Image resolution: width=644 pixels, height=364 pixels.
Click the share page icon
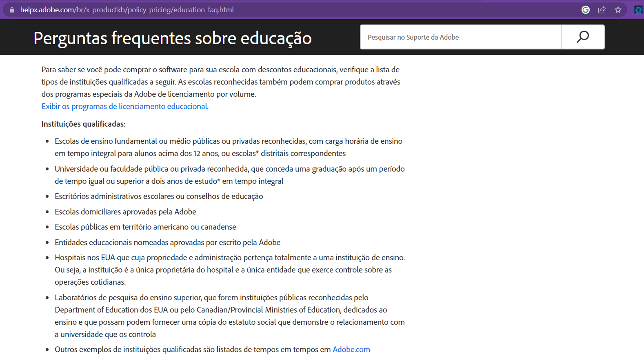coord(602,10)
